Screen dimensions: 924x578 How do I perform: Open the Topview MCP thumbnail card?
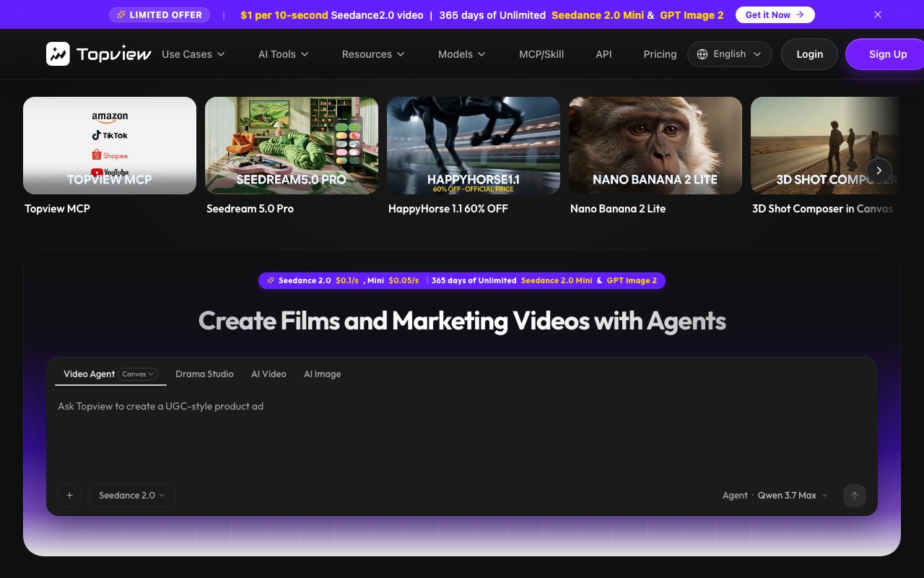(x=110, y=145)
